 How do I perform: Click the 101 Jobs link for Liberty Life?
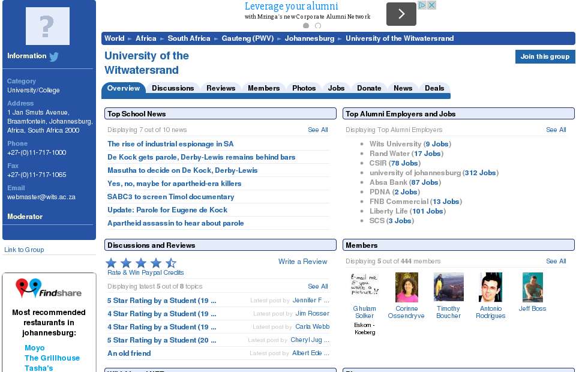coord(427,211)
